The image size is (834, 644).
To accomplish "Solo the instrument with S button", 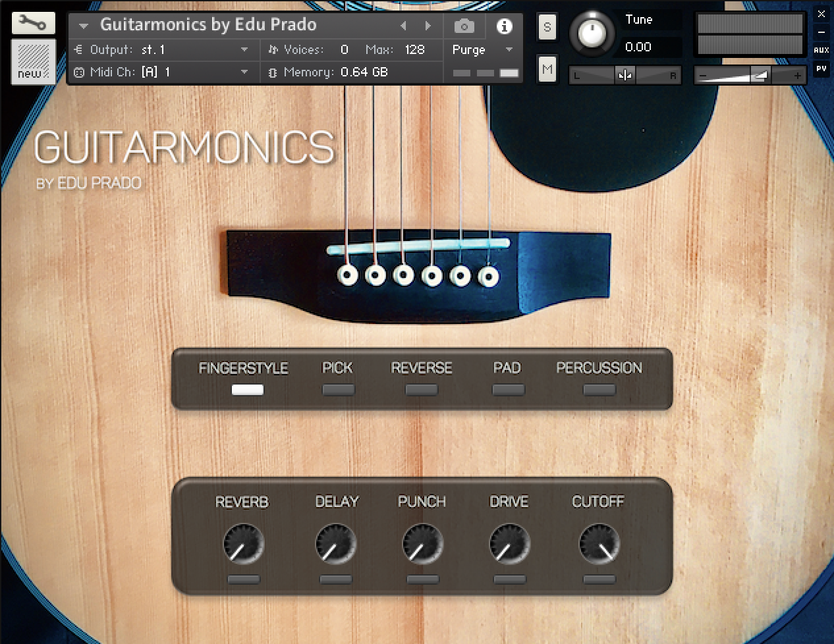I will pyautogui.click(x=547, y=28).
